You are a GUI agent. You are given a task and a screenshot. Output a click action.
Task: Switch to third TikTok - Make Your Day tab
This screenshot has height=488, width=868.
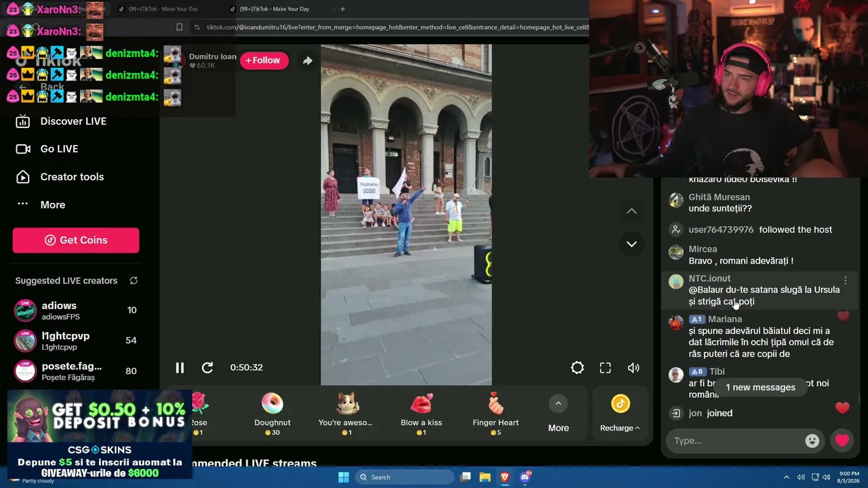point(275,9)
